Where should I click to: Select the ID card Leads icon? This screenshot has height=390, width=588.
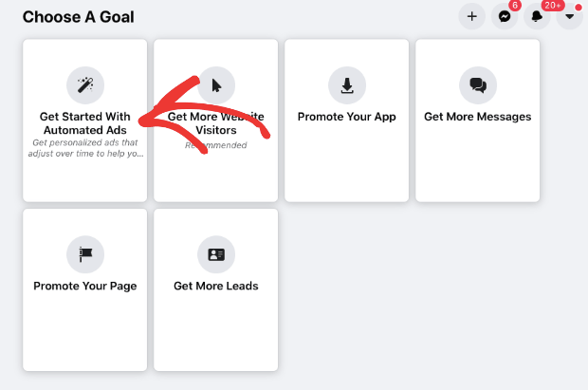pos(216,254)
